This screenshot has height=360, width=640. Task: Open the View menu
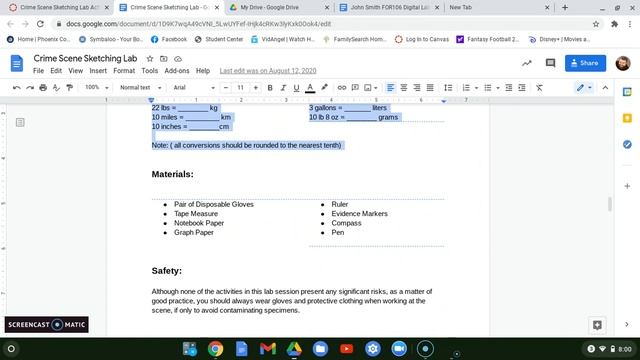[x=76, y=71]
